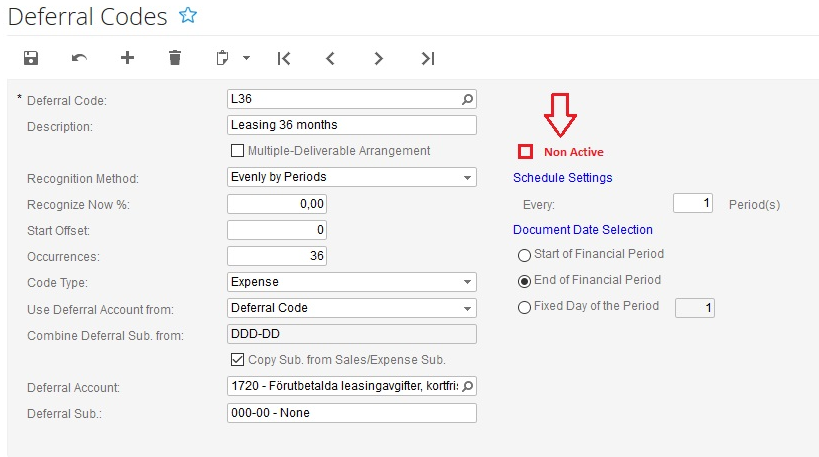This screenshot has height=457, width=819.
Task: Uncheck Copy Sub. from Sales/Expense Sub.
Action: tap(238, 360)
